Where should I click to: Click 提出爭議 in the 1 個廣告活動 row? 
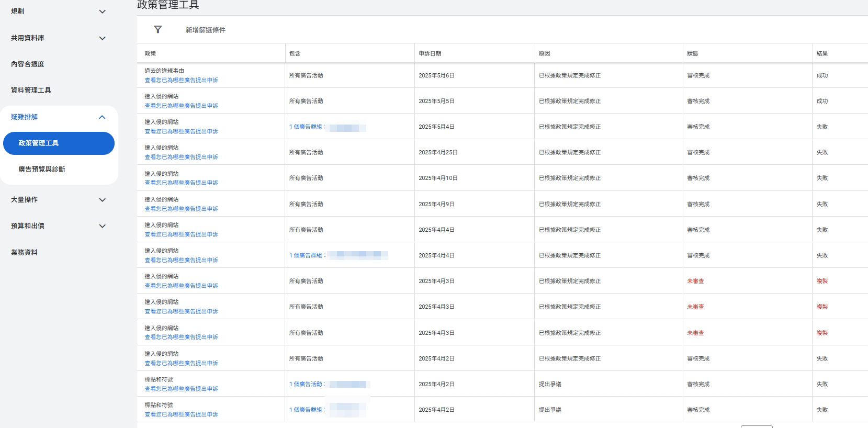pyautogui.click(x=550, y=384)
